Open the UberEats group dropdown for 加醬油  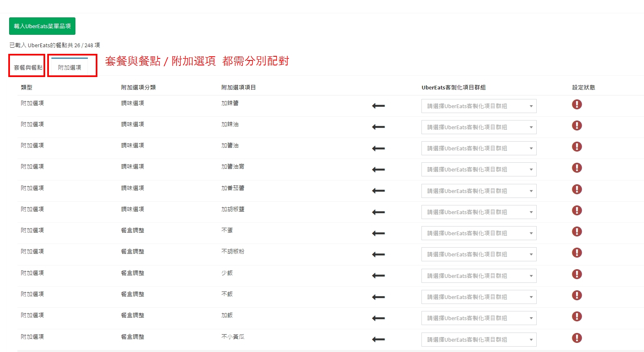click(479, 148)
